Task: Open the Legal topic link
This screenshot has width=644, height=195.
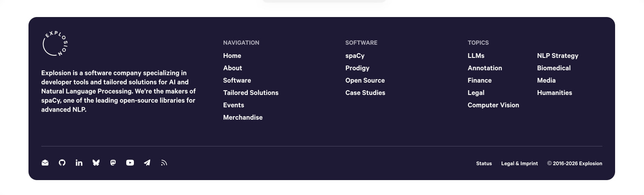Action: [x=476, y=93]
